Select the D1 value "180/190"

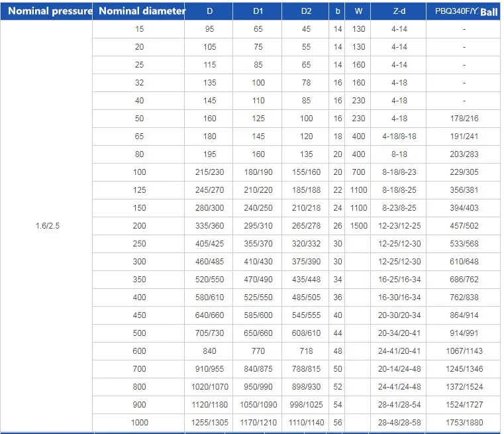pyautogui.click(x=258, y=172)
